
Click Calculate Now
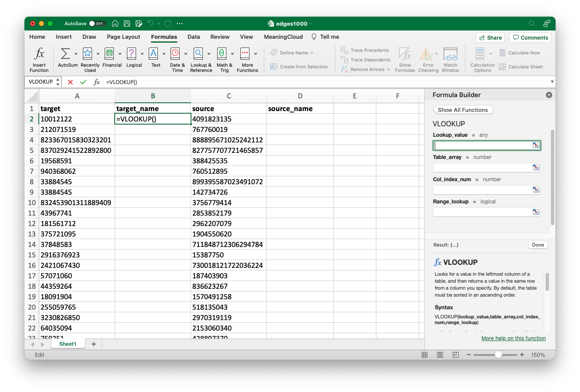tap(520, 52)
